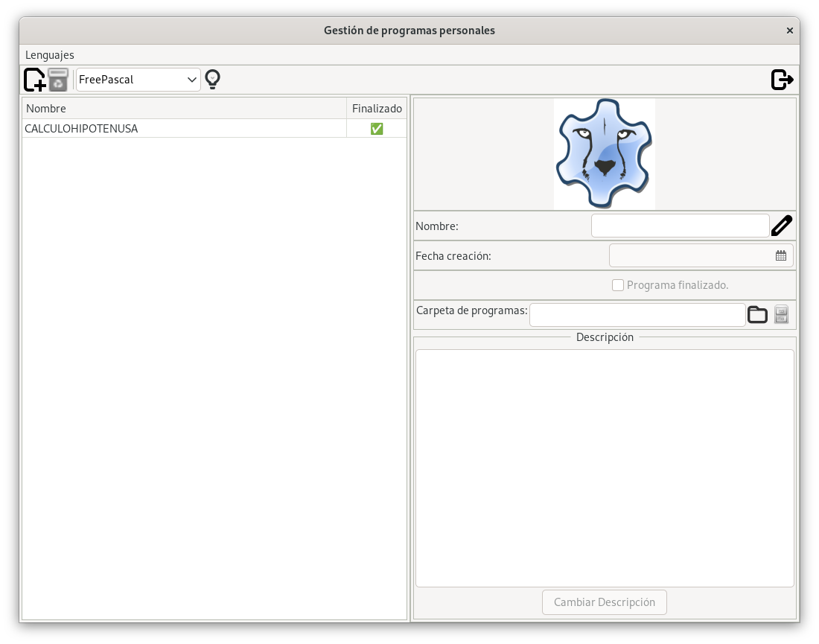Toggle the Programa finalizado checkbox
The height and width of the screenshot is (644, 819).
618,284
